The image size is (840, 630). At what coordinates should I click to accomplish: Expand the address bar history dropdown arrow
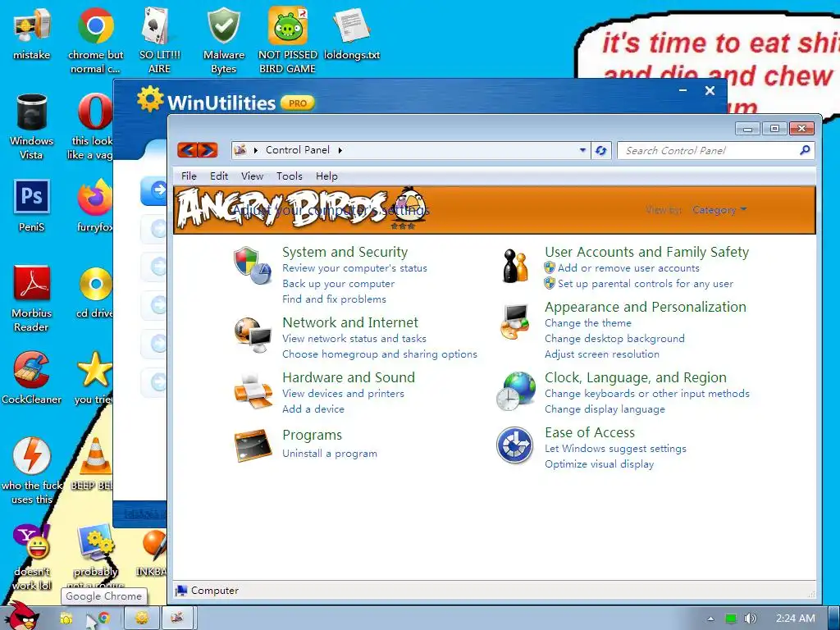[x=583, y=151]
